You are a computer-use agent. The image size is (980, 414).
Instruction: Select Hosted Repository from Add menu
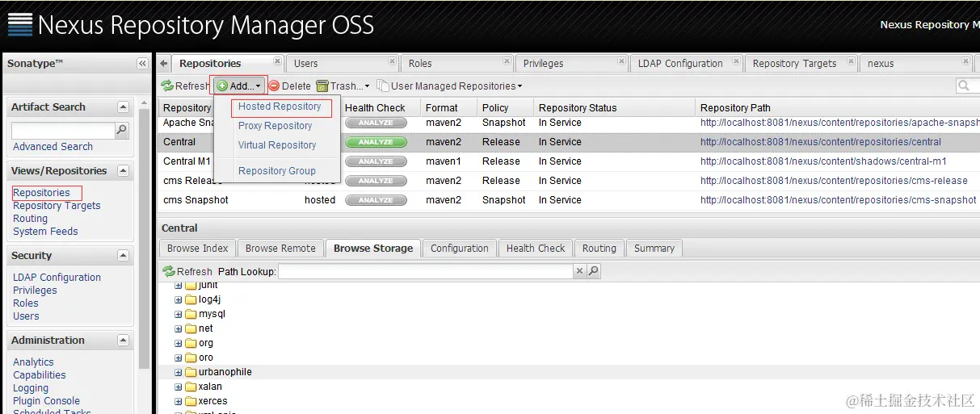click(x=280, y=107)
